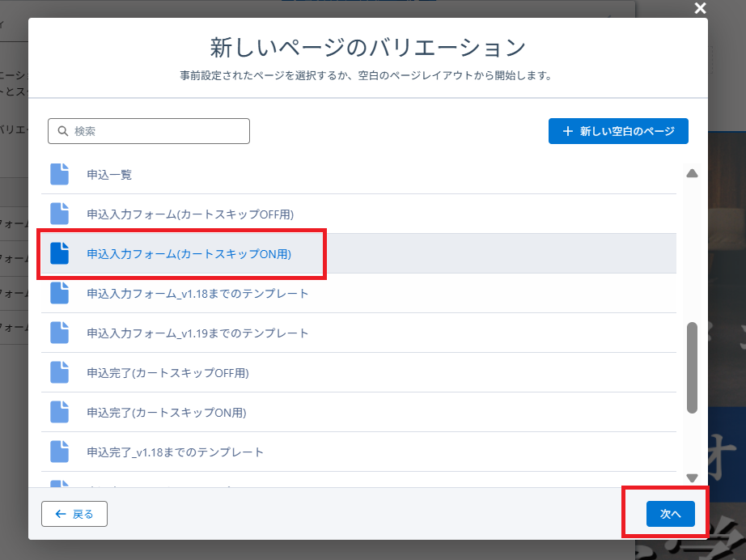Click the page icon for 申込入力フォーム_v1.19までのテンプレート
The height and width of the screenshot is (560, 746).
60,333
